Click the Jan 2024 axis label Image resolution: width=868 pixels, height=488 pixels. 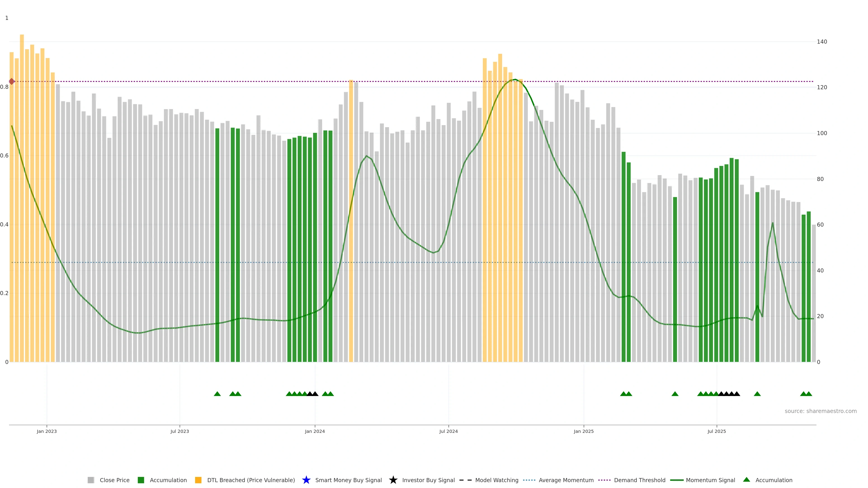(x=315, y=431)
